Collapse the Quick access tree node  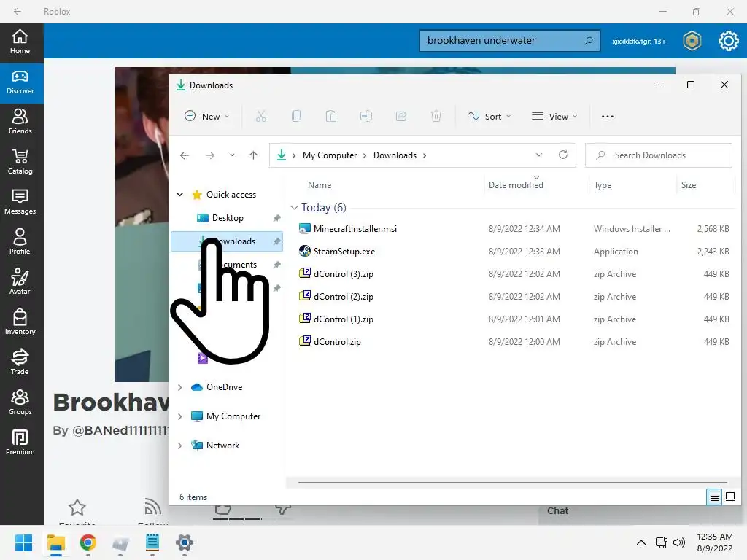180,194
